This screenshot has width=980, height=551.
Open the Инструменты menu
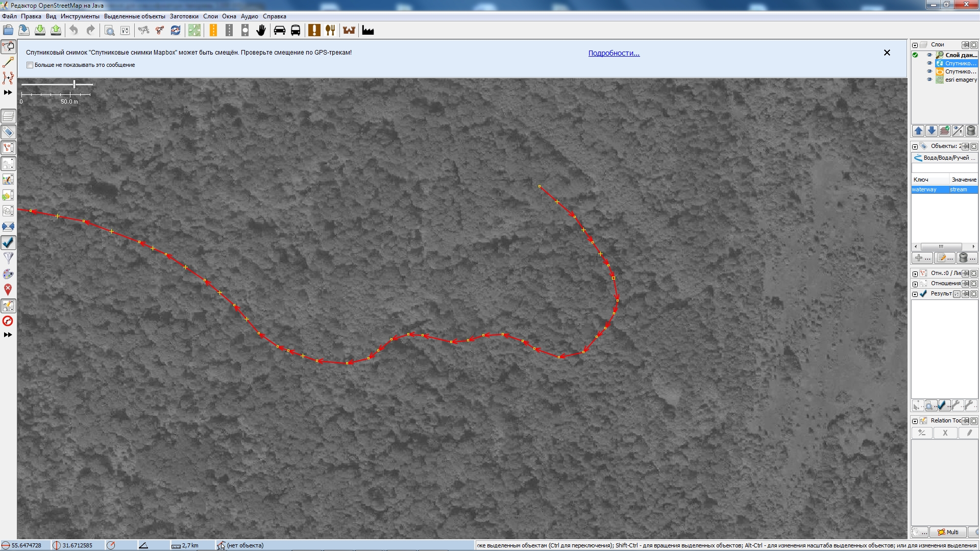tap(80, 16)
